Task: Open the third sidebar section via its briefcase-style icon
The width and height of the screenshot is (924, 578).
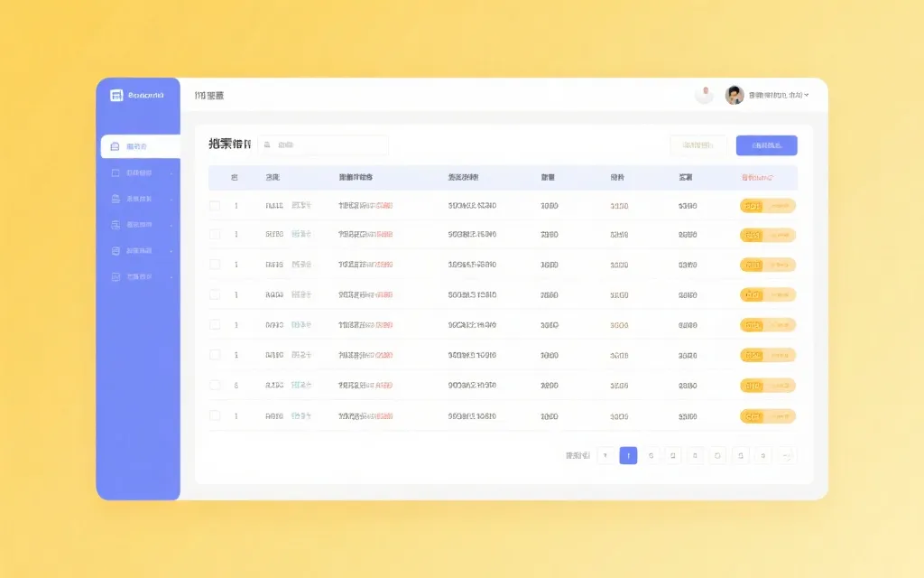Action: [x=116, y=199]
